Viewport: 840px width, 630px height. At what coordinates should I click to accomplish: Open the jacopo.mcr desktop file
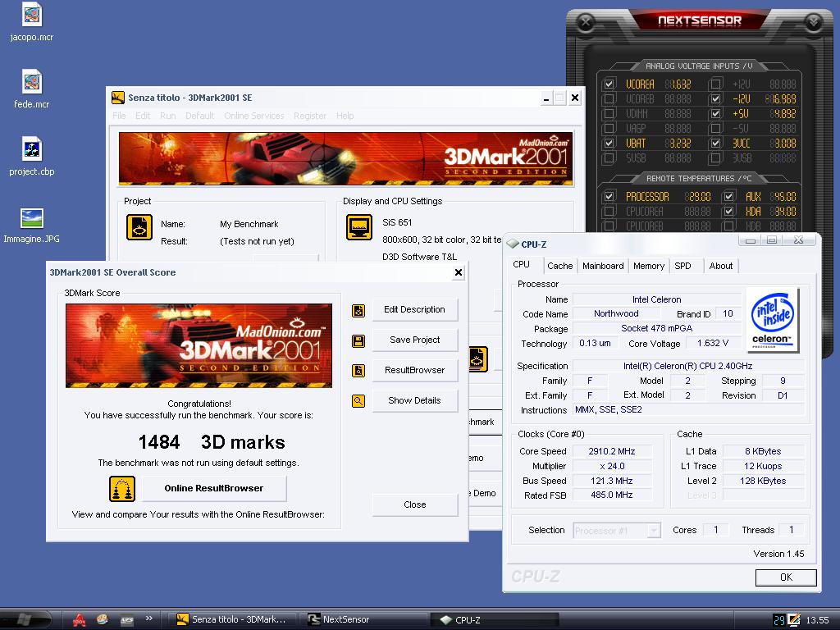[32, 21]
